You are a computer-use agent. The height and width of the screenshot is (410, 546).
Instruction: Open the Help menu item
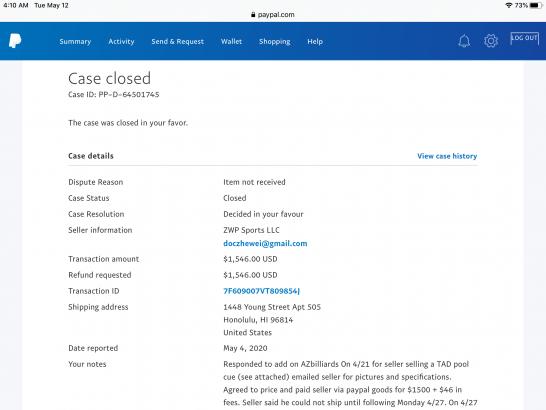(x=315, y=41)
